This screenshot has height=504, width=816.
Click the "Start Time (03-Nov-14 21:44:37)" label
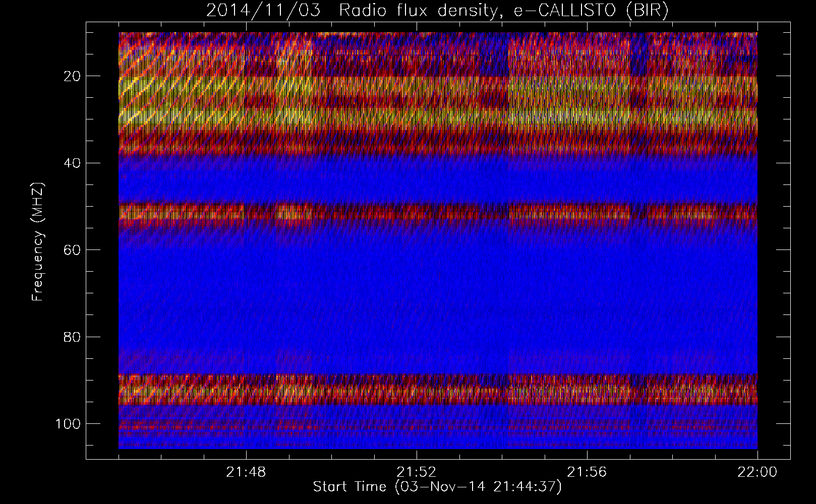437,487
